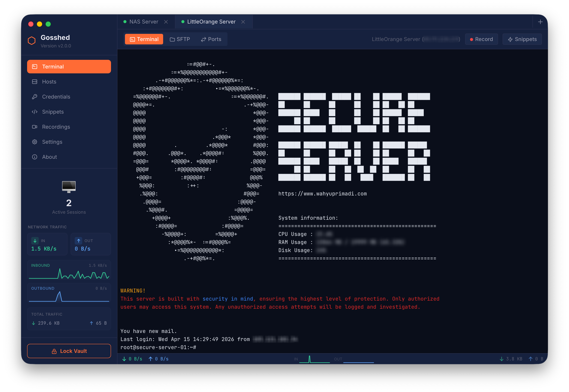Click the TOTAL TRAFFIC label
This screenshot has height=392, width=569.
47,314
